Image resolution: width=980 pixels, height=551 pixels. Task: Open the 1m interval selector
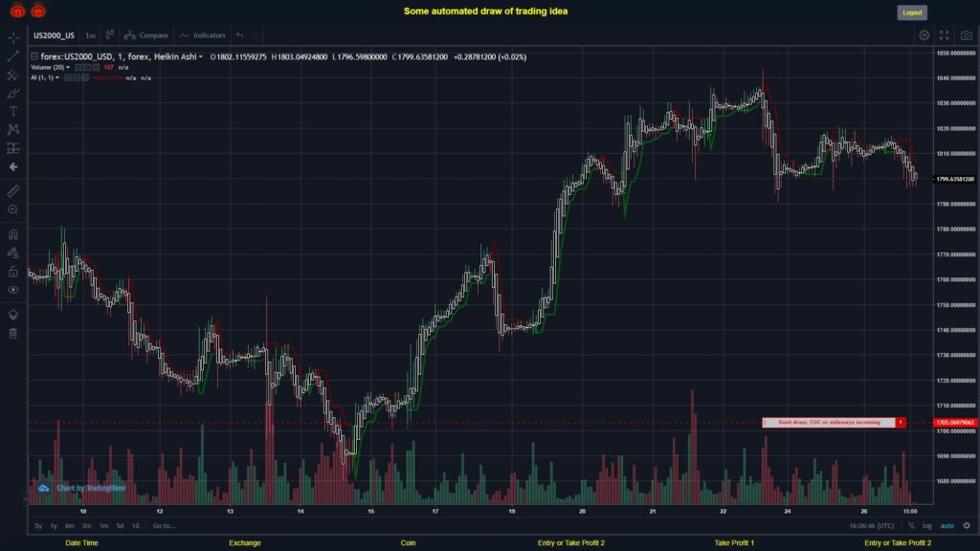(91, 35)
